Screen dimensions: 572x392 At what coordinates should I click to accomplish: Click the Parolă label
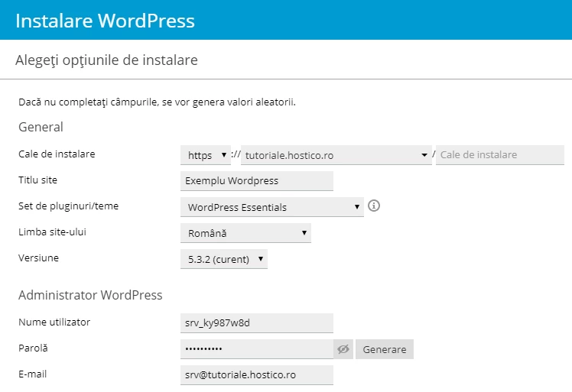(x=33, y=348)
